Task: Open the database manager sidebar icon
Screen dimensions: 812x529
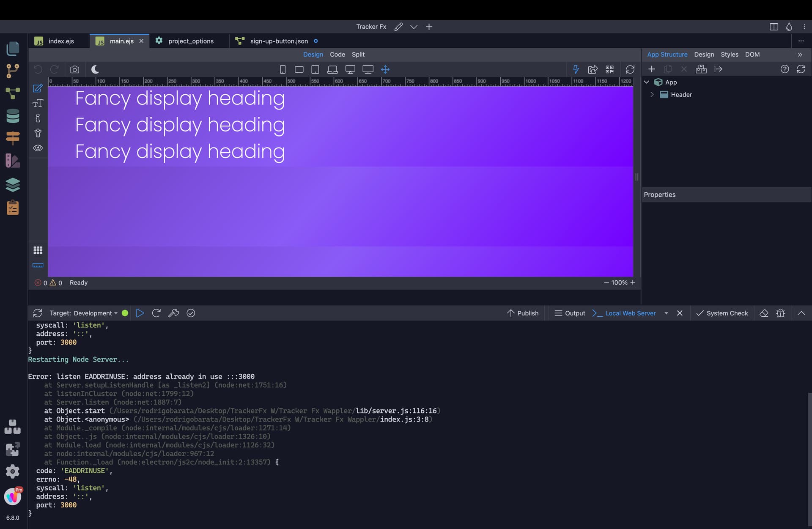Action: [x=13, y=116]
